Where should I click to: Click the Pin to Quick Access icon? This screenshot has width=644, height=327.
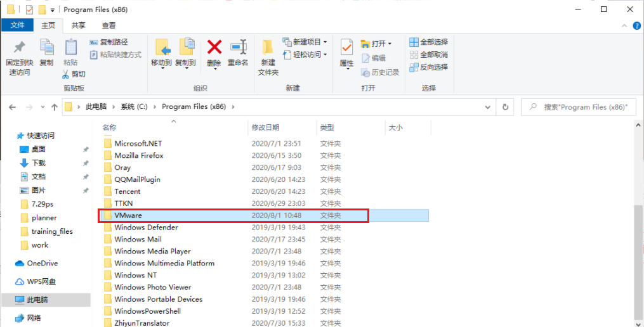(19, 47)
